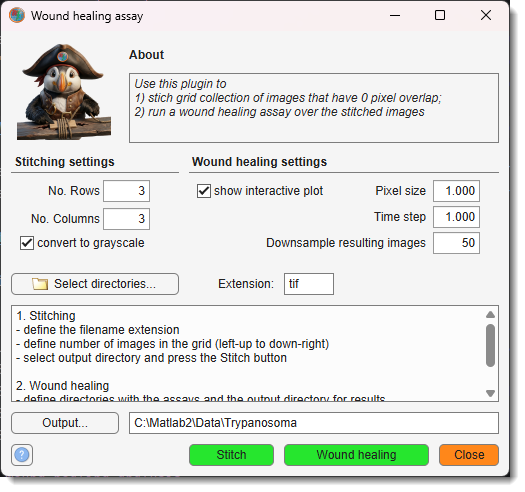Uncheck convert to grayscale
This screenshot has height=492, width=525.
27,243
